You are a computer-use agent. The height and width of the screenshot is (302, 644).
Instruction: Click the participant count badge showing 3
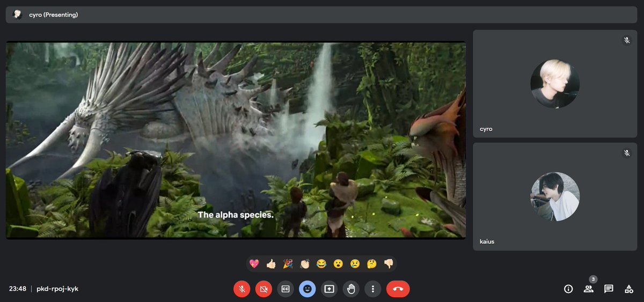pyautogui.click(x=593, y=279)
